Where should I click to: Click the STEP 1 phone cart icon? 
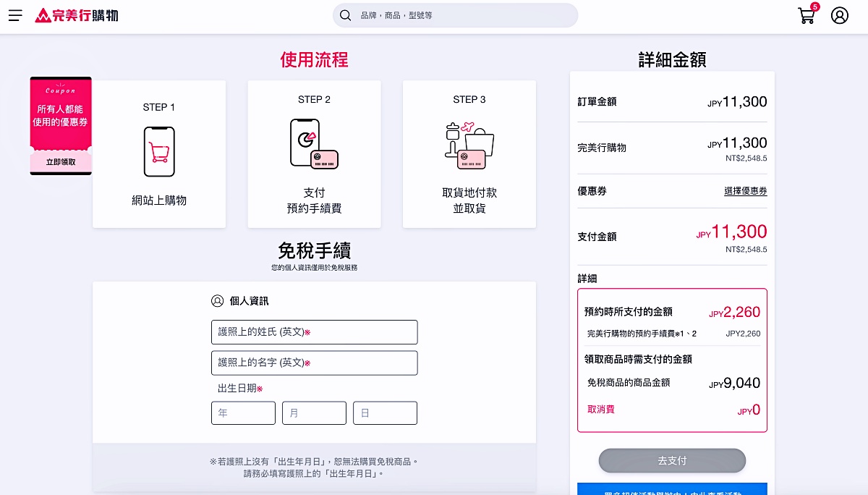[159, 152]
